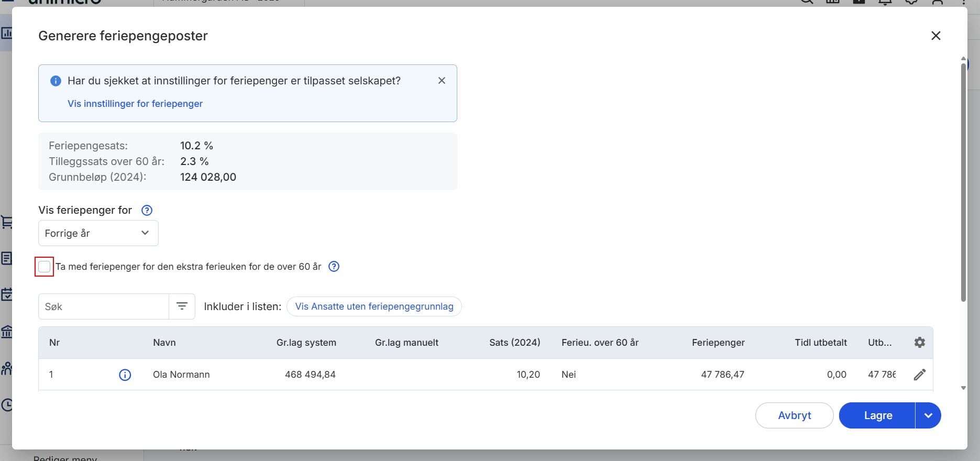Image resolution: width=980 pixels, height=461 pixels.
Task: Sort table by the Feriepenger column header
Action: 718,343
